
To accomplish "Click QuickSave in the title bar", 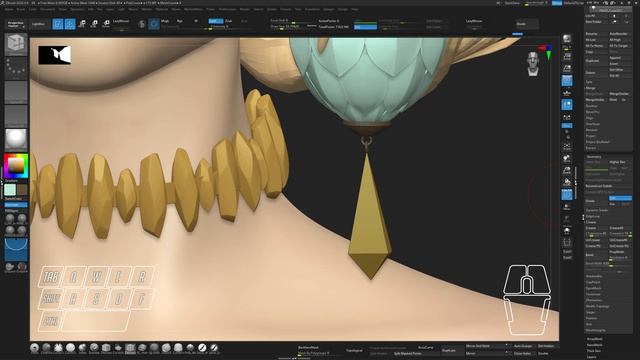I will tap(513, 3).
